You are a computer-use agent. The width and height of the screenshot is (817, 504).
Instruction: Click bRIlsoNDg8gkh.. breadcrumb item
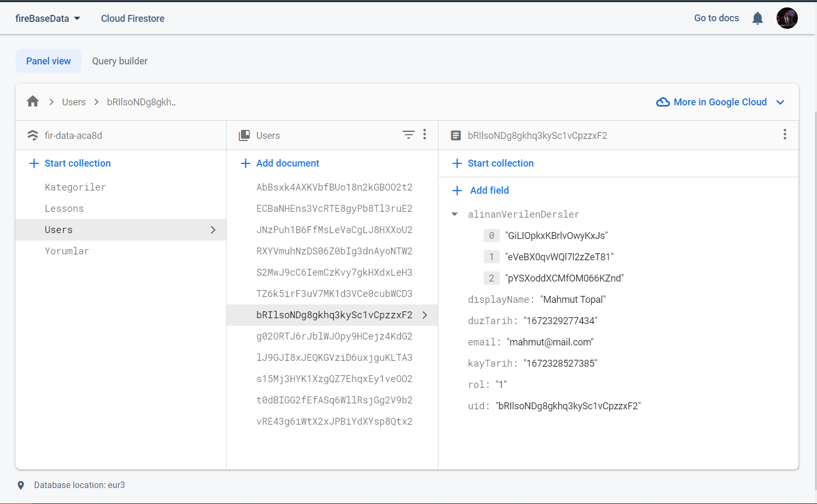[x=141, y=102]
